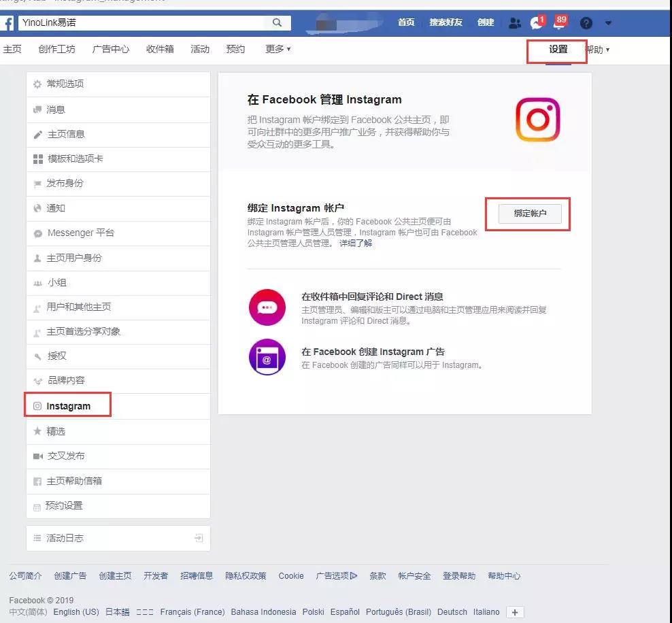Switch to the 收件箱 tab

(x=160, y=49)
